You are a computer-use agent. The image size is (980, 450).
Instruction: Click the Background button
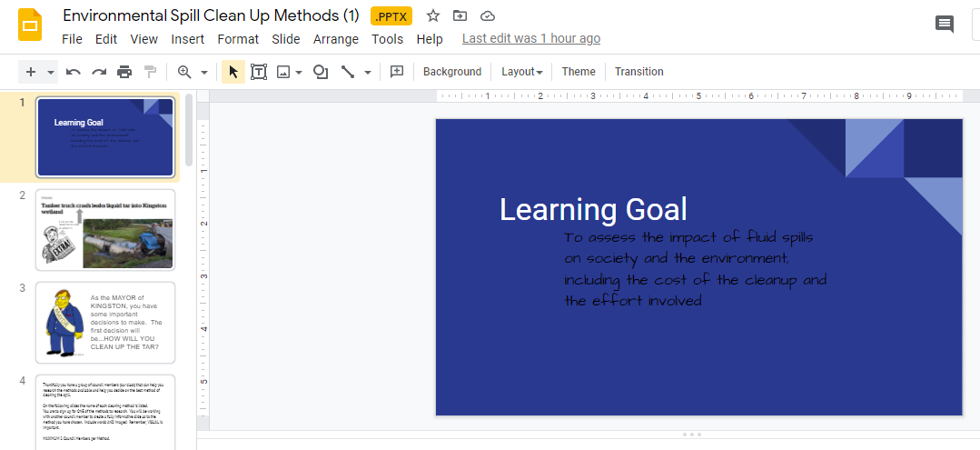(x=452, y=72)
